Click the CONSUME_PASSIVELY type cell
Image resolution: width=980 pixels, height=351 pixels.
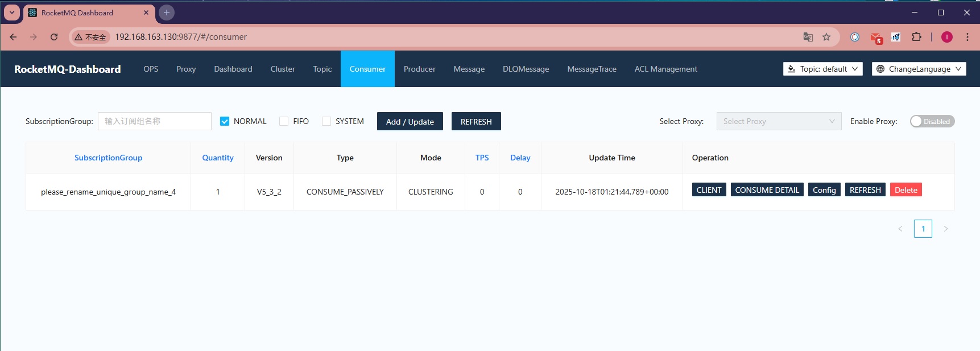(x=345, y=192)
